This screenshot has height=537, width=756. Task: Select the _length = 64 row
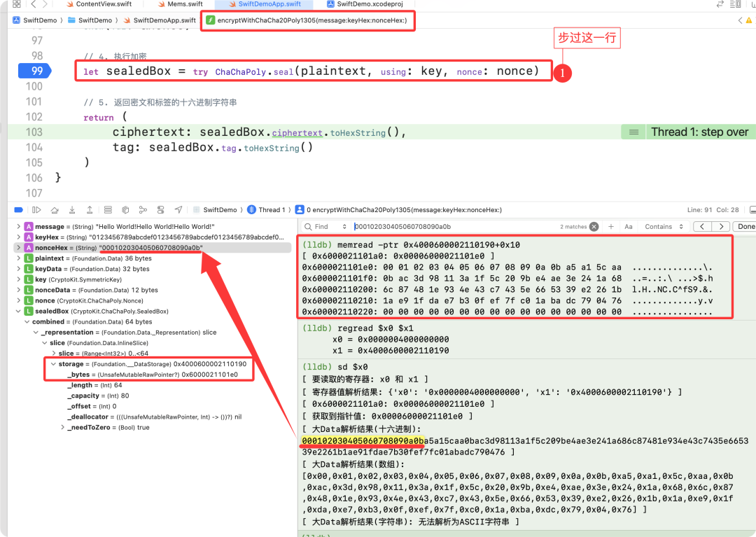[94, 385]
